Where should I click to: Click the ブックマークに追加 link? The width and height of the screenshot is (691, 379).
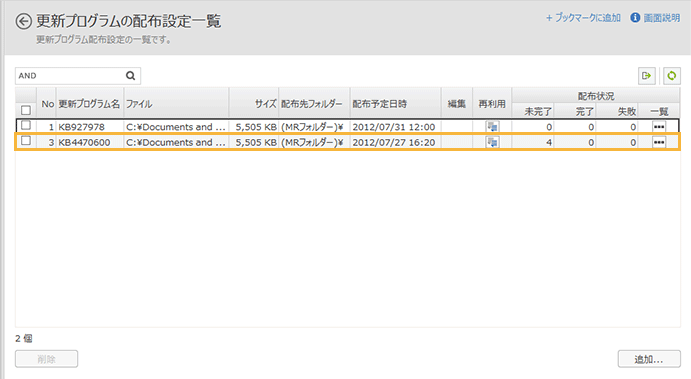click(x=583, y=18)
